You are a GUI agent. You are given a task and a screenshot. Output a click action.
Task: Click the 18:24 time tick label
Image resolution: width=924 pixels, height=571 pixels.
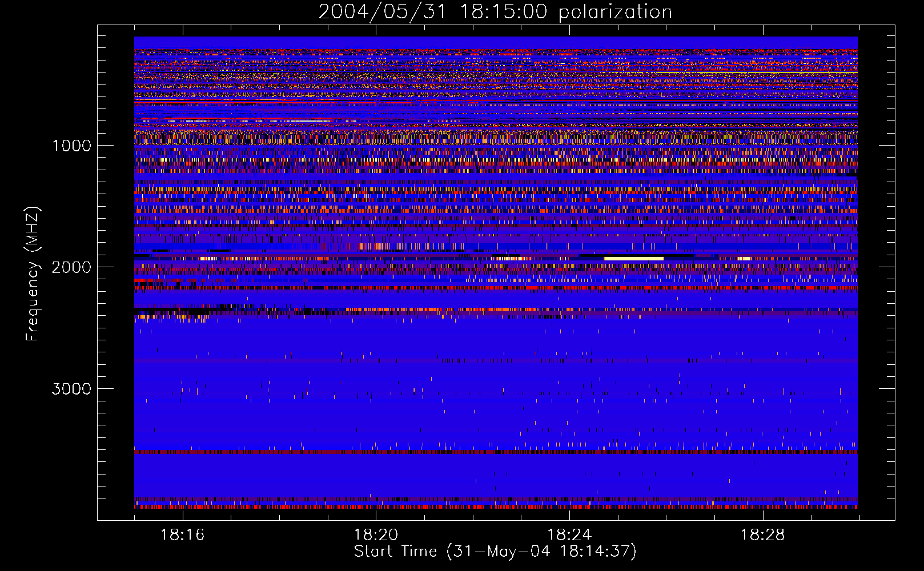569,535
